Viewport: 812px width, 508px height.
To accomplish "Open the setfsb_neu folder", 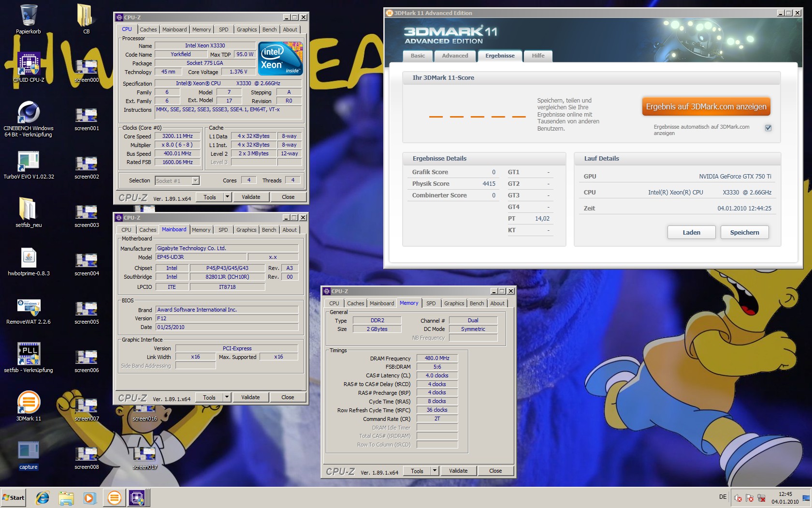I will (29, 213).
